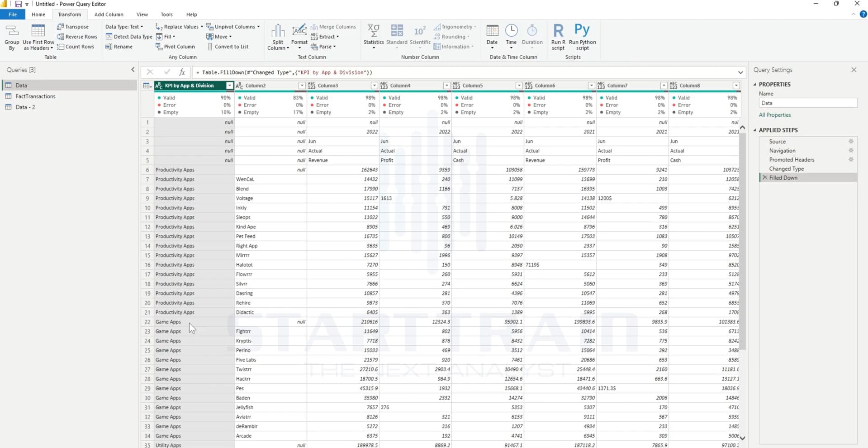
Task: Delete the Filled Down step
Action: click(x=765, y=178)
